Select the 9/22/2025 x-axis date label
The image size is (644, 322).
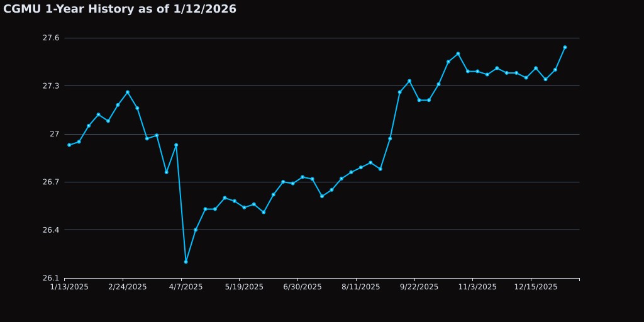[419, 287]
